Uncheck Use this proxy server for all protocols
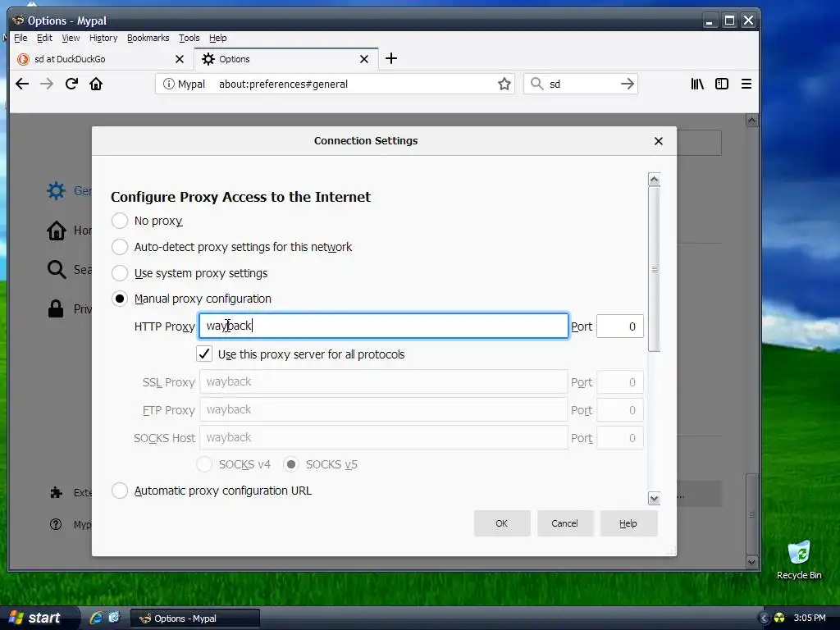840x630 pixels. pyautogui.click(x=204, y=354)
